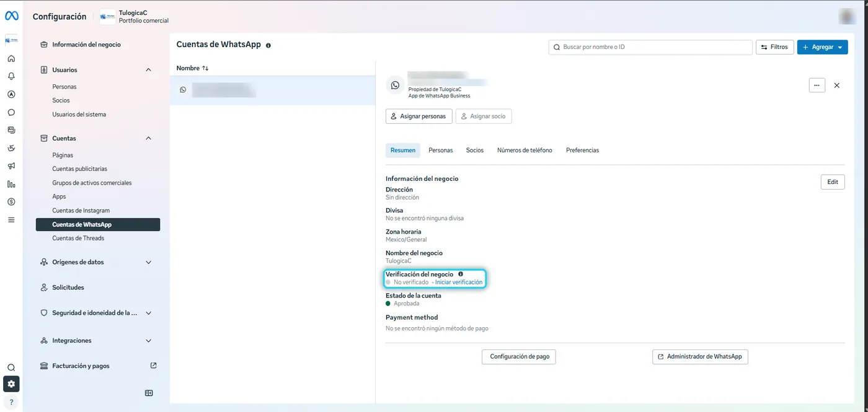Switch to the Resumen tab

coord(403,150)
